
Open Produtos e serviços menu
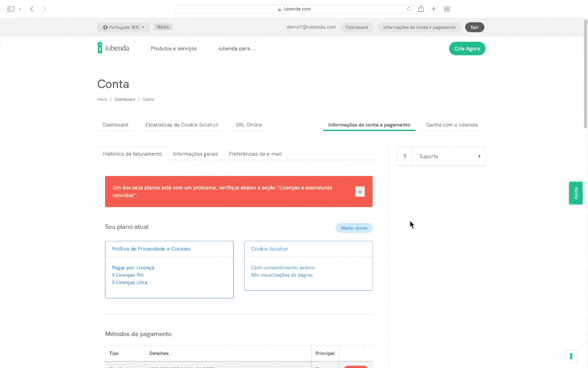(x=173, y=49)
